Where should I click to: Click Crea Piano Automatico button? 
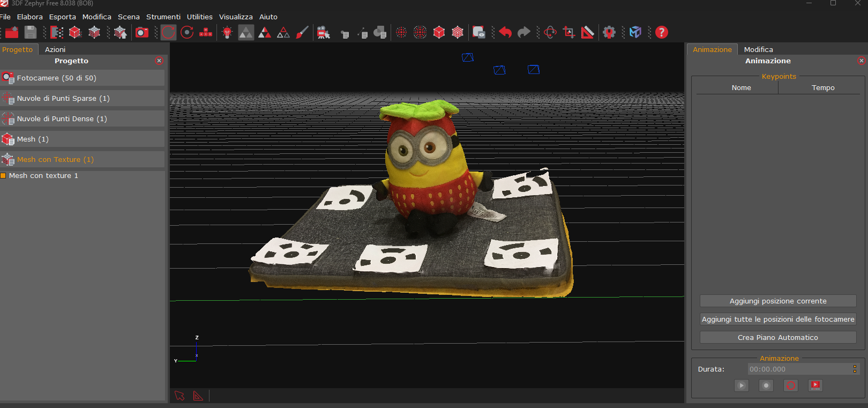pos(778,337)
